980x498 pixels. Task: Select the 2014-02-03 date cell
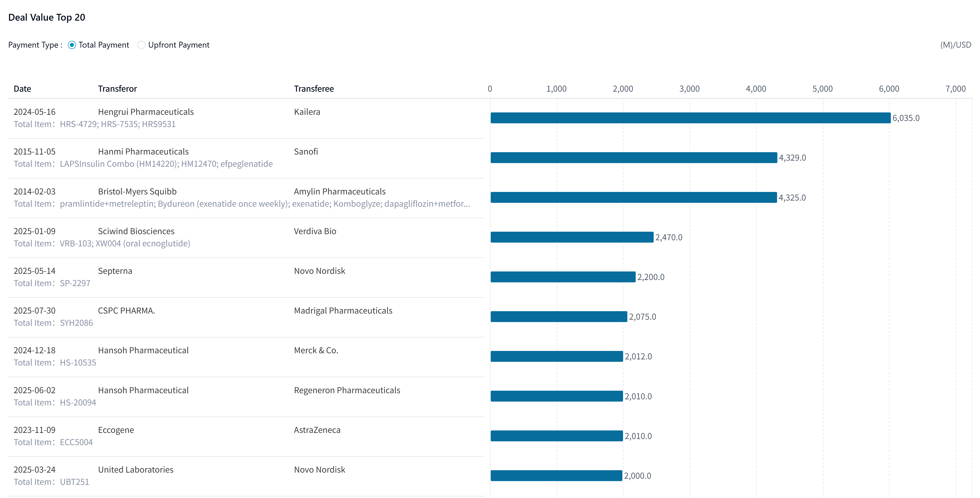point(35,191)
